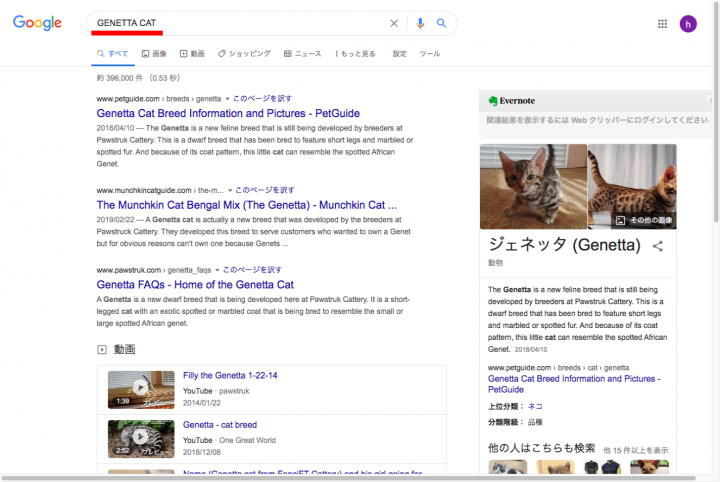Play Filly the Genetta video thumbnail
720x482 pixels.
click(x=141, y=389)
